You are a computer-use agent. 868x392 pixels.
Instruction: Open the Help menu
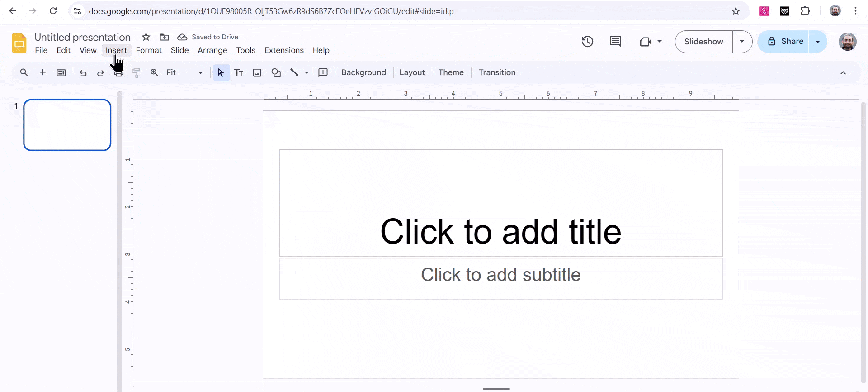tap(321, 50)
